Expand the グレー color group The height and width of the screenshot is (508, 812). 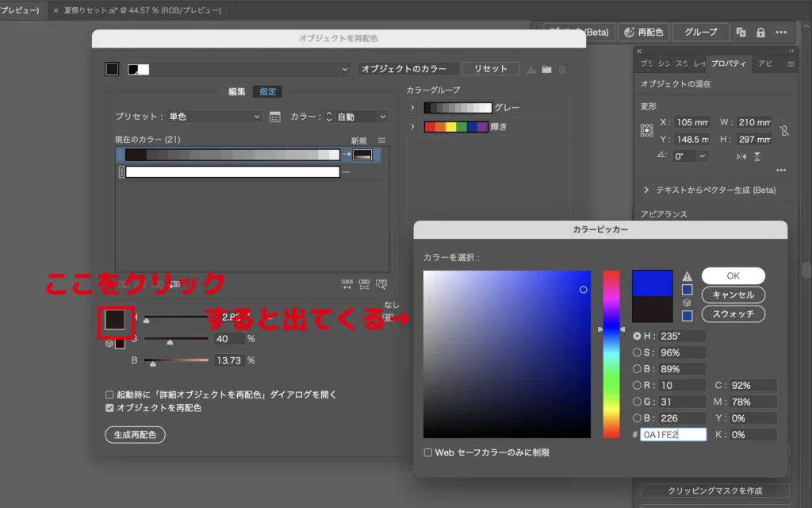[412, 107]
